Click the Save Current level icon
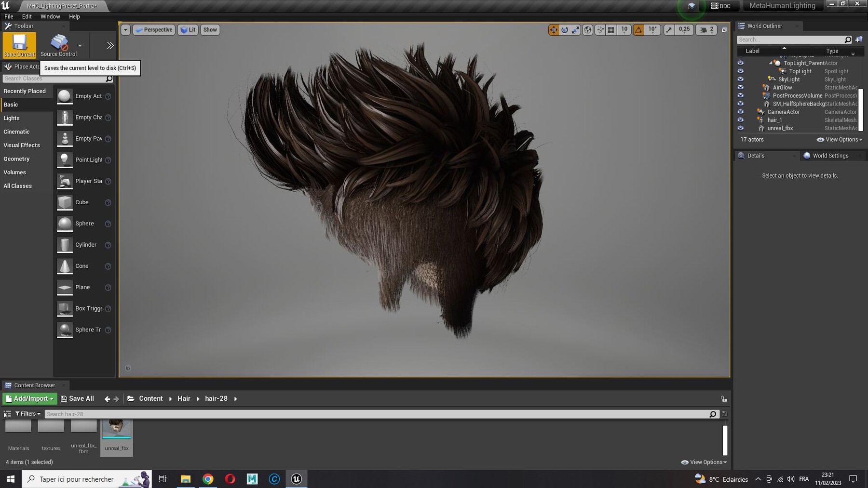The width and height of the screenshot is (868, 488). coord(19,45)
